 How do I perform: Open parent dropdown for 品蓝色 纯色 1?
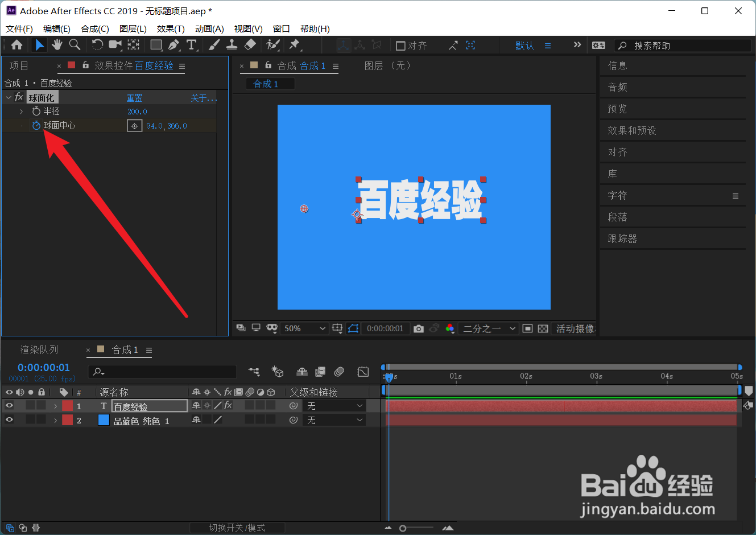pos(334,420)
